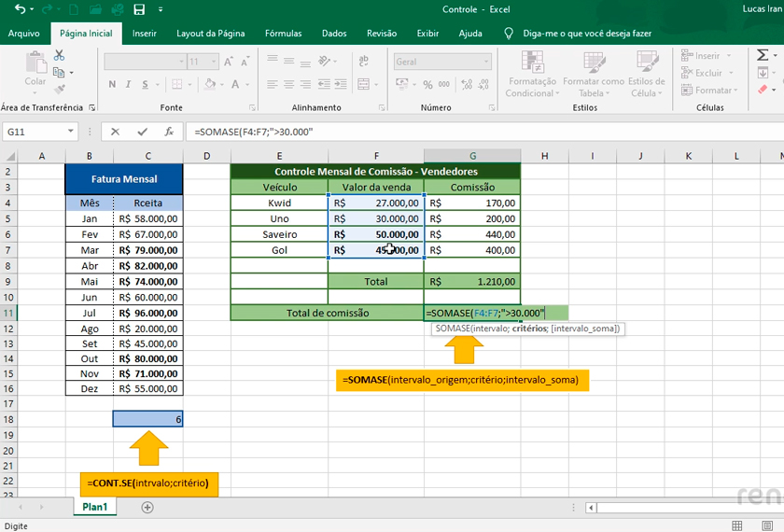Cancel the formula entry with X button
This screenshot has width=784, height=532.
115,132
